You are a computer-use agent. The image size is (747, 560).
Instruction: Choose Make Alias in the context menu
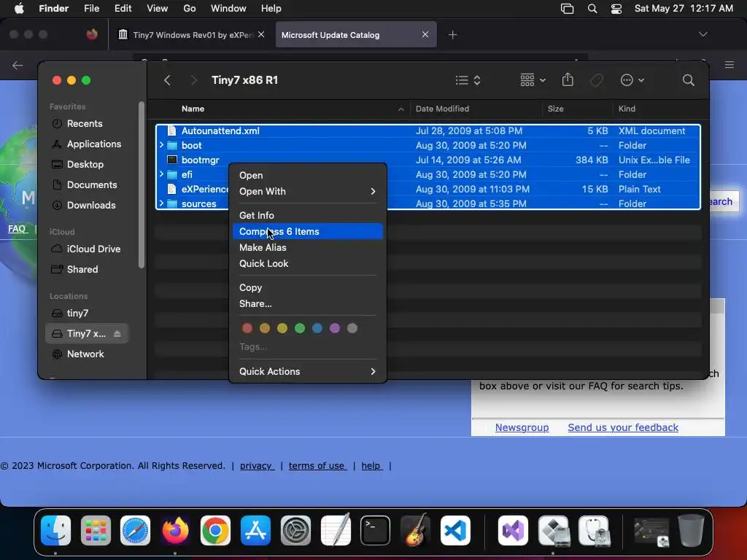click(x=308, y=248)
